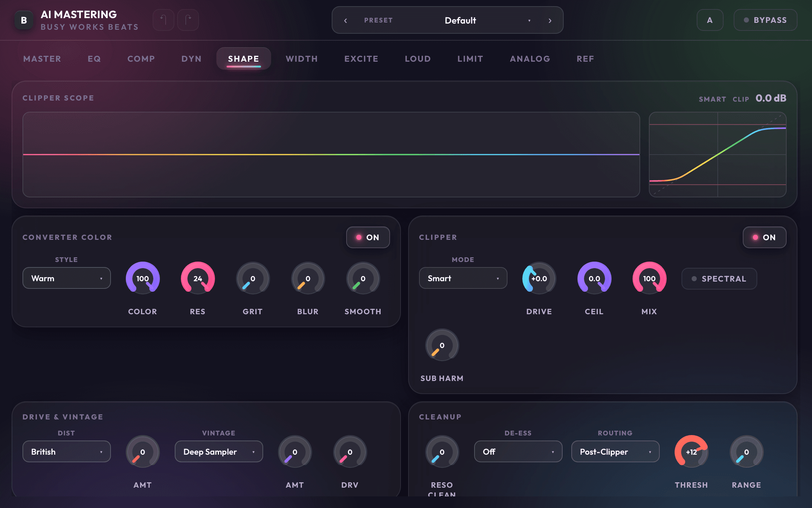Click the Busy Works Beats B logo
812x508 pixels.
click(24, 20)
